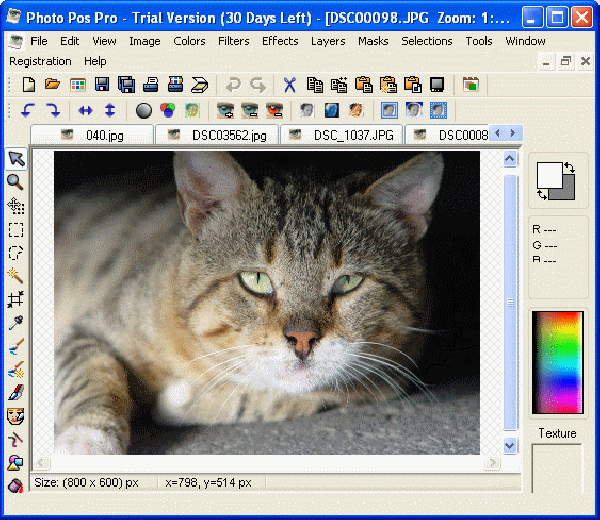Click the Flip Horizontal arrows icon
Viewport: 600px width, 520px height.
click(86, 110)
